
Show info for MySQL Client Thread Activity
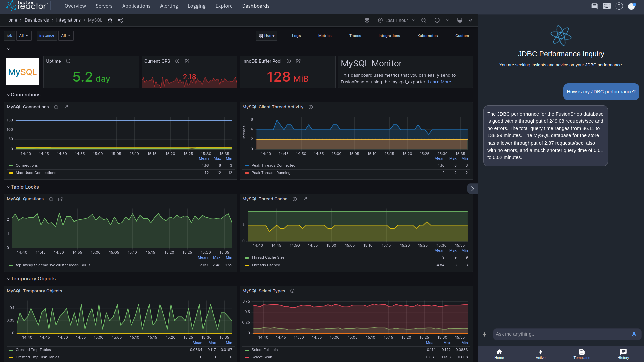(x=311, y=107)
